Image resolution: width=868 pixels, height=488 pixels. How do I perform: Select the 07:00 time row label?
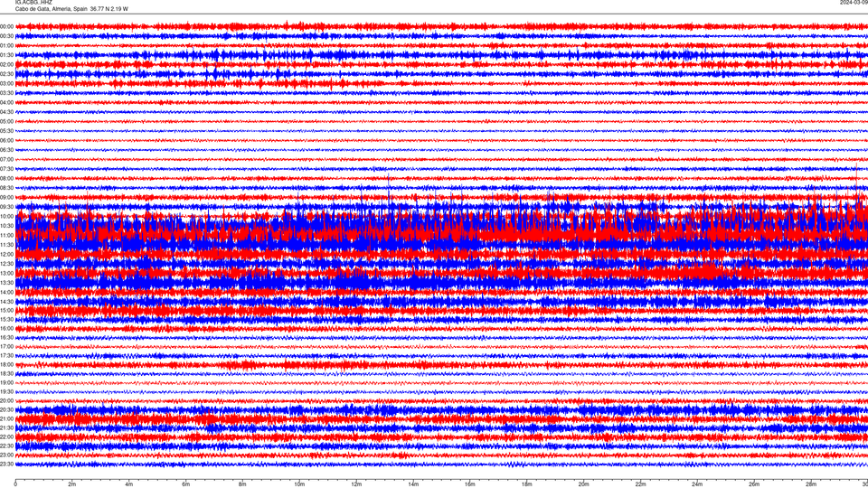(6, 159)
